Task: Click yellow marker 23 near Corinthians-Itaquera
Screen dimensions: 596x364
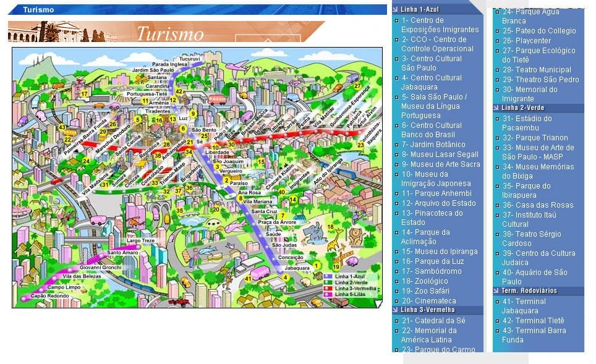Action: pos(360,145)
